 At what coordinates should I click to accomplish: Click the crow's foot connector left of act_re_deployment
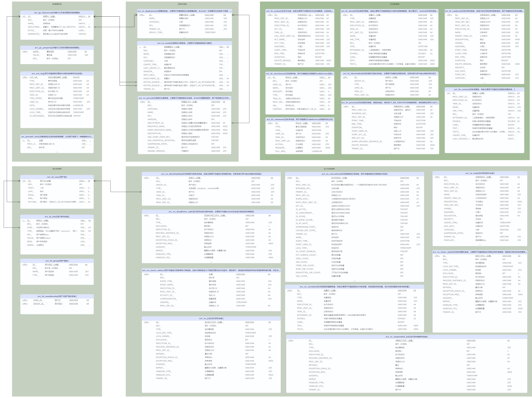pyautogui.click(x=136, y=15)
